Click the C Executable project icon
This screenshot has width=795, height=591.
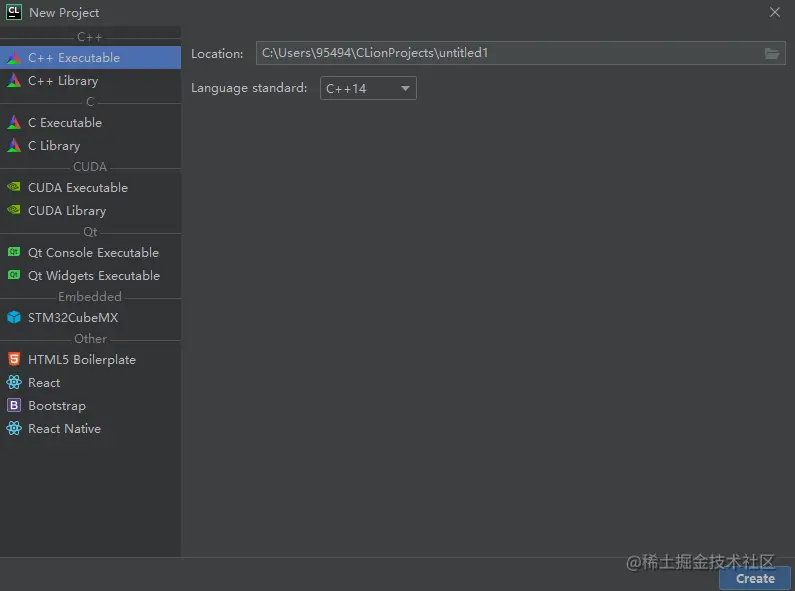(14, 122)
